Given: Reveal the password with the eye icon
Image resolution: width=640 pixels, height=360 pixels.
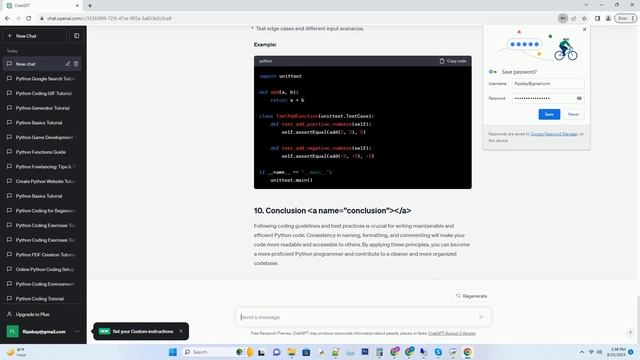Looking at the screenshot, I should pos(579,98).
